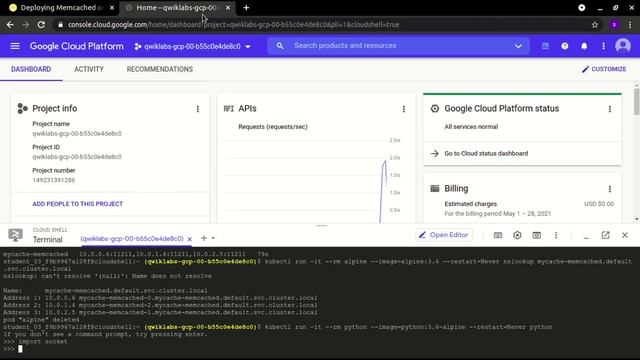Click the Google Cloud Platform logo
This screenshot has width=640, height=360.
pyautogui.click(x=76, y=46)
